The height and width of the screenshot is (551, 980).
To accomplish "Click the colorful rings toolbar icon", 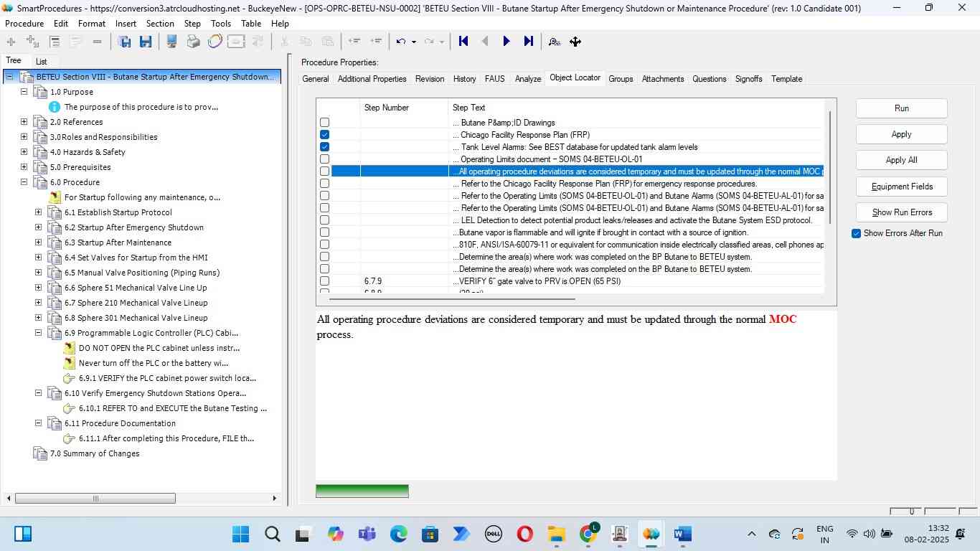I will click(x=215, y=42).
